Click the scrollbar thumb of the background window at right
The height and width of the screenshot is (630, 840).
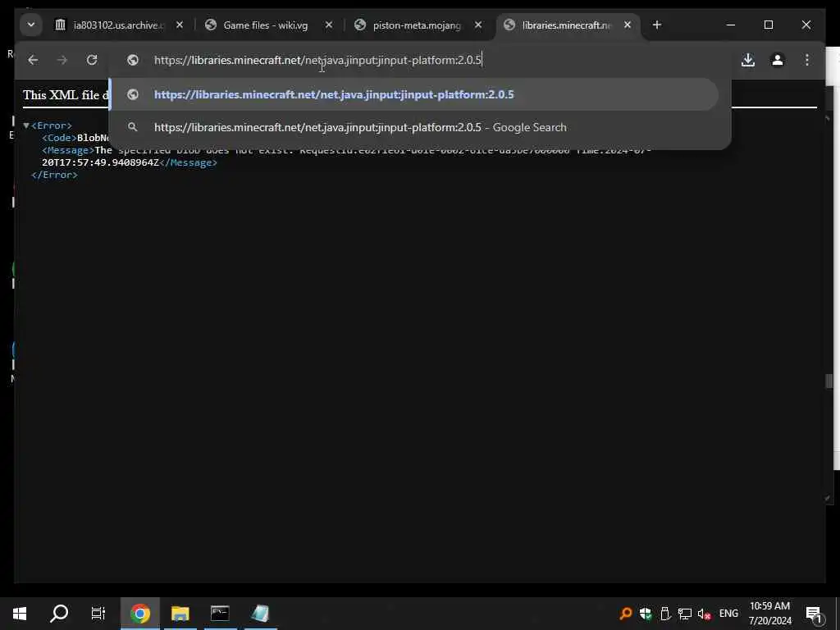[x=829, y=381]
